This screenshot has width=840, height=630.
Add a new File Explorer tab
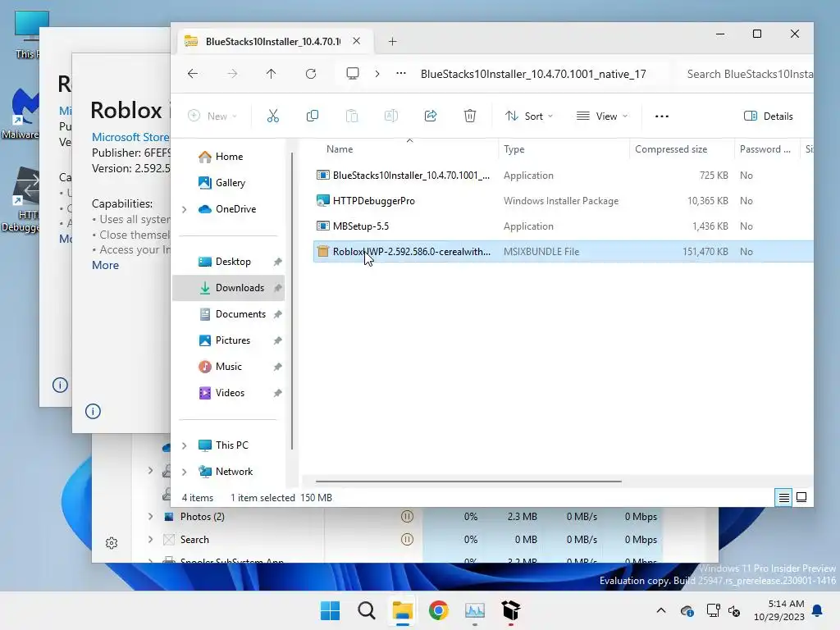click(x=393, y=42)
